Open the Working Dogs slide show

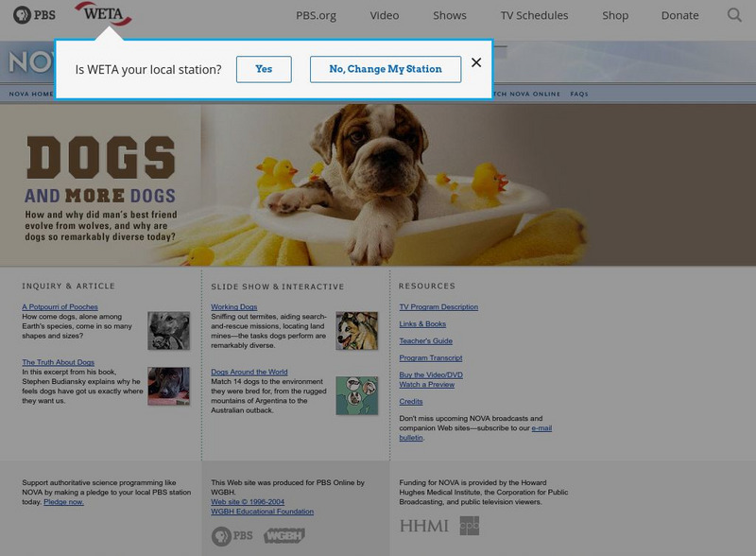(233, 307)
